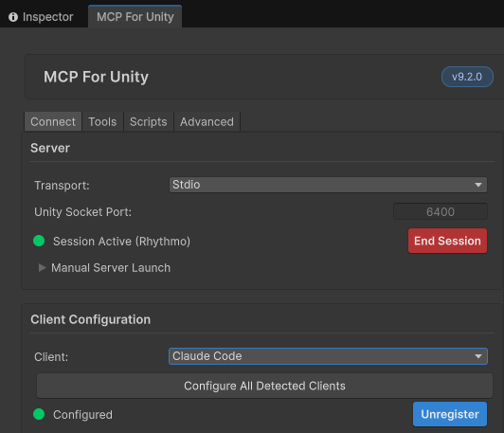
Task: Go to the Advanced tab
Action: (x=207, y=122)
